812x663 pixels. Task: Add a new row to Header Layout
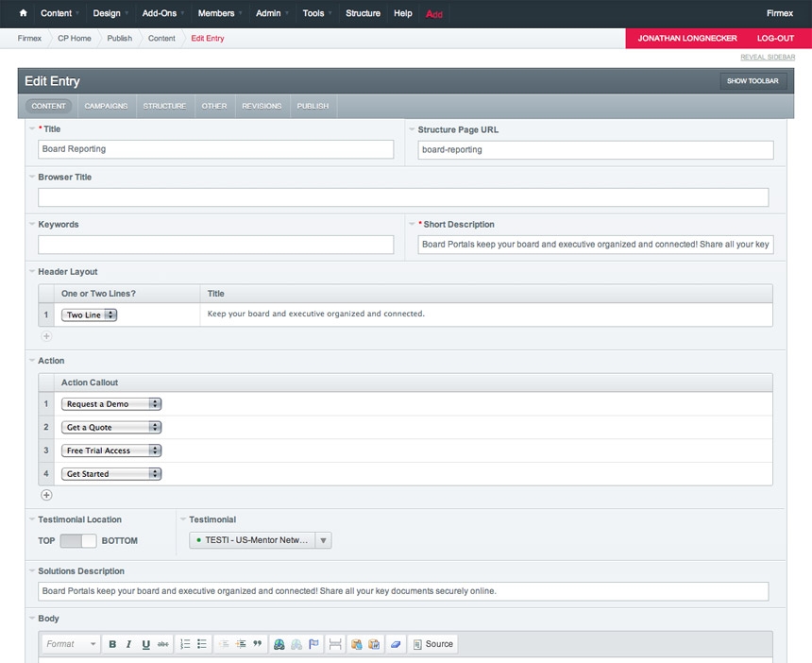coord(46,336)
